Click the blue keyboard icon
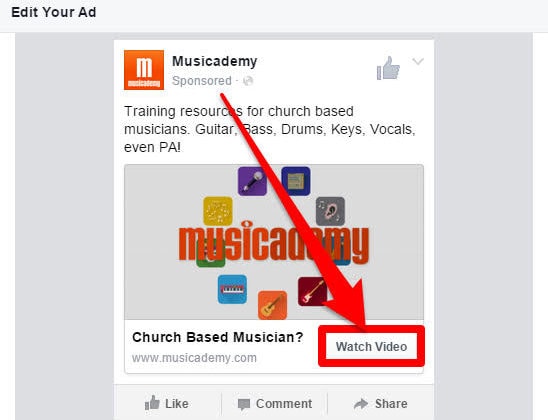This screenshot has width=548, height=420. click(232, 289)
